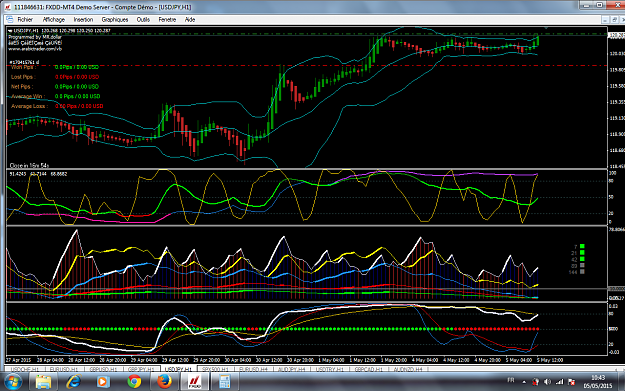Open the volume speaker tray icon

547,382
